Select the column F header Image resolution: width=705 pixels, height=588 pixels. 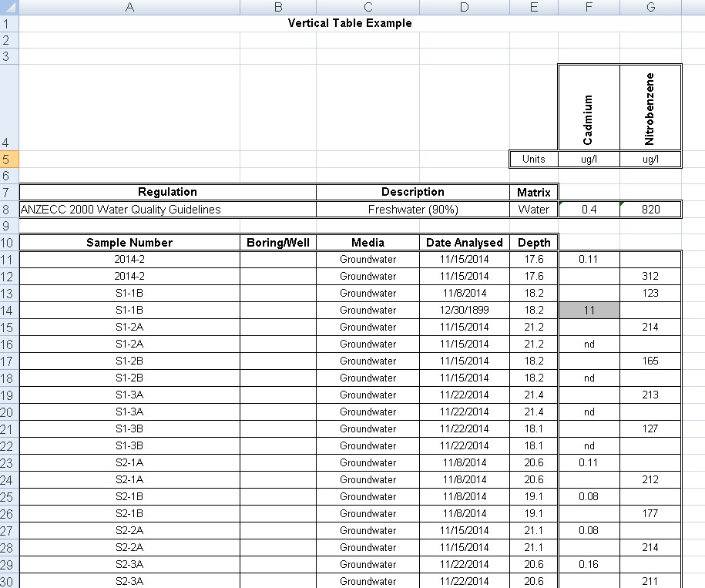click(589, 7)
